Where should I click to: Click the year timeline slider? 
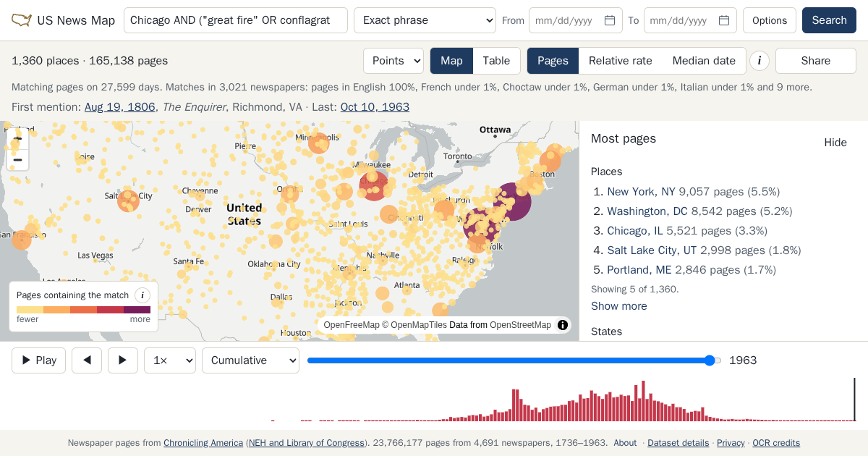(514, 360)
